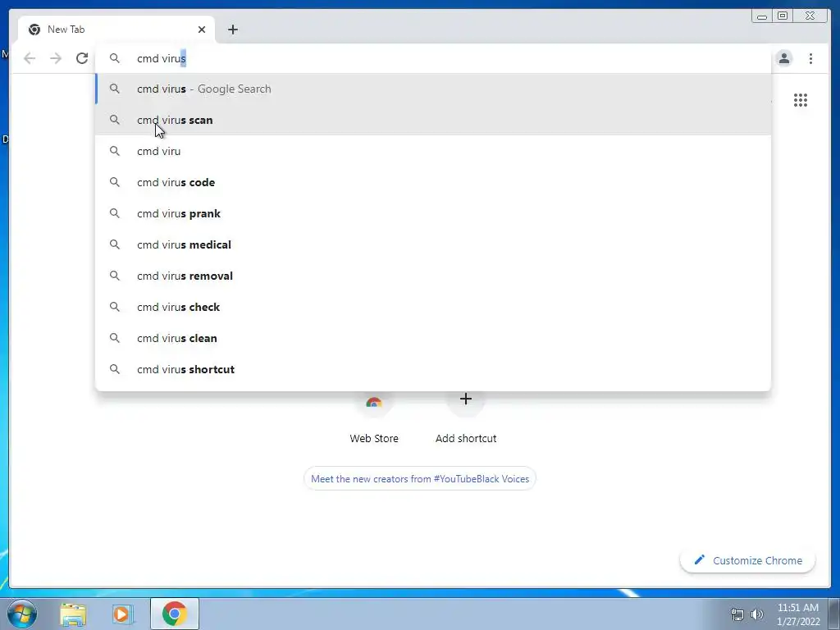Maximize the Chrome window
840x630 pixels.
[783, 16]
